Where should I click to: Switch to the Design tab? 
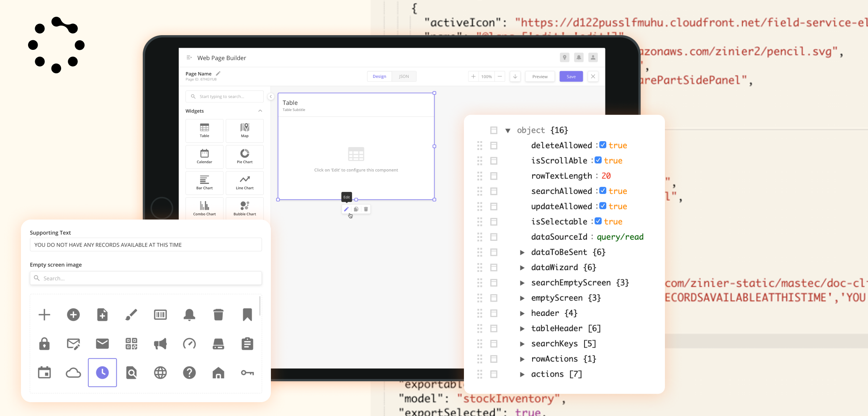[379, 76]
